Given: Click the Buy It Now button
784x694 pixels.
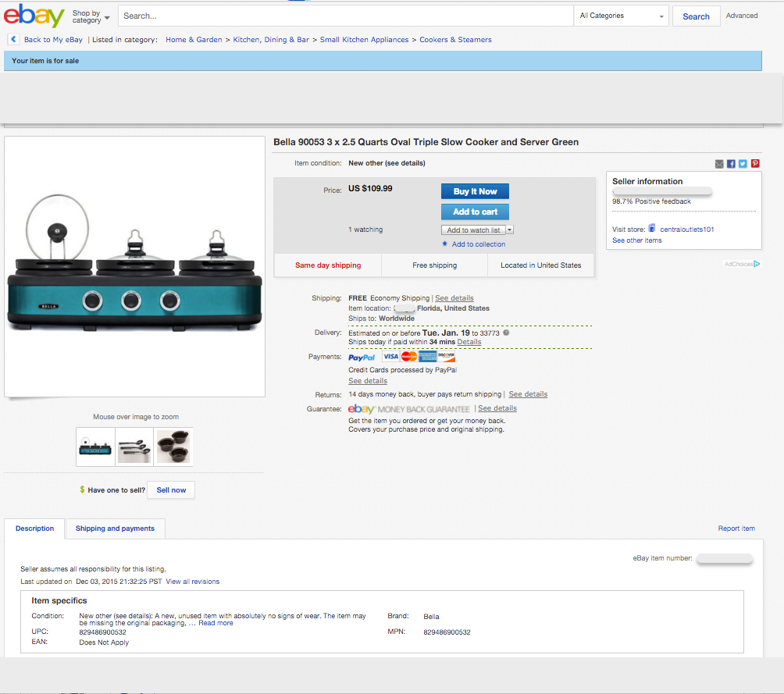Looking at the screenshot, I should tap(475, 191).
